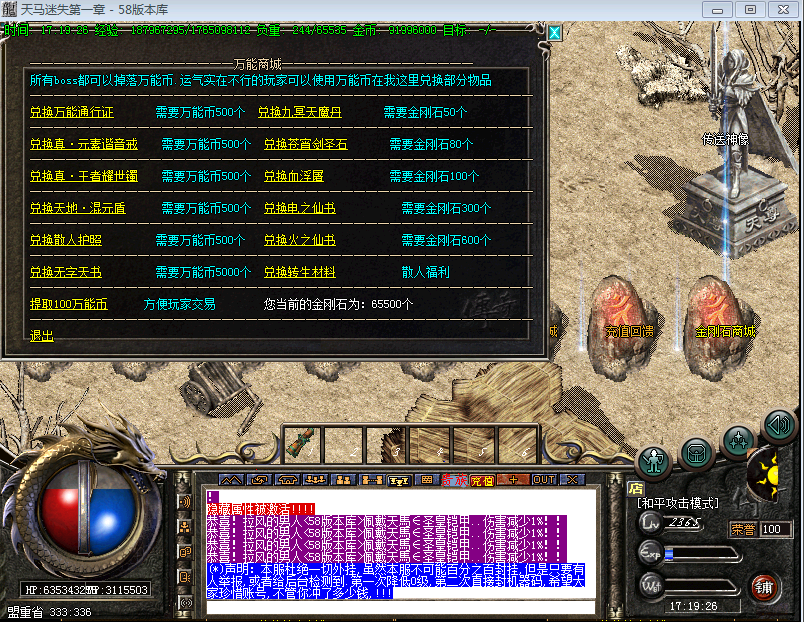804x622 pixels.
Task: Click the two-person friends toolbar icon
Action: (344, 480)
